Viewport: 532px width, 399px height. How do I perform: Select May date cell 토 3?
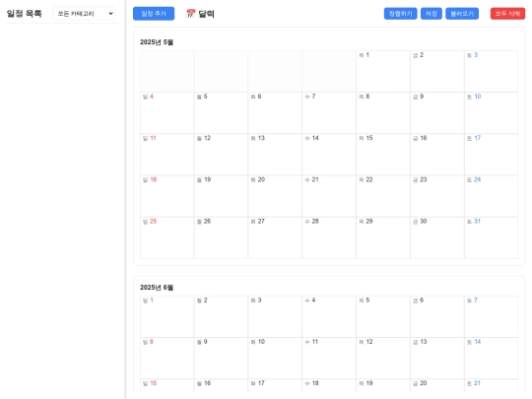point(491,71)
